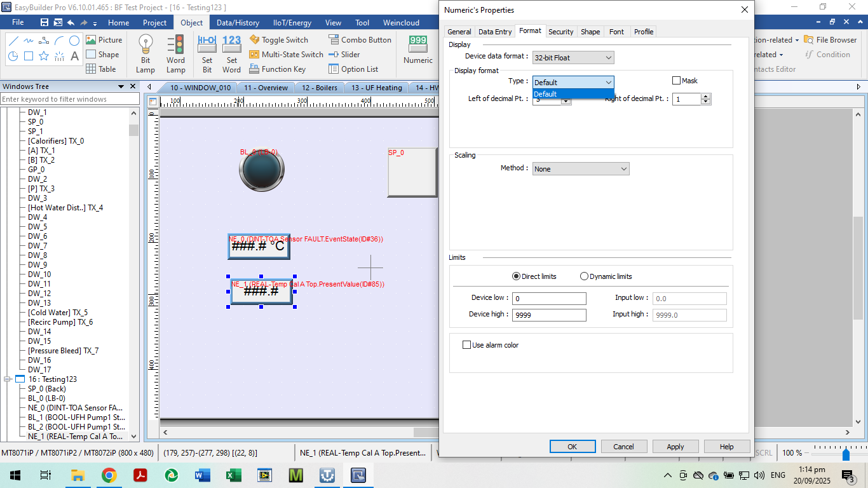This screenshot has height=488, width=868.
Task: Add a Set Word object
Action: [231, 53]
